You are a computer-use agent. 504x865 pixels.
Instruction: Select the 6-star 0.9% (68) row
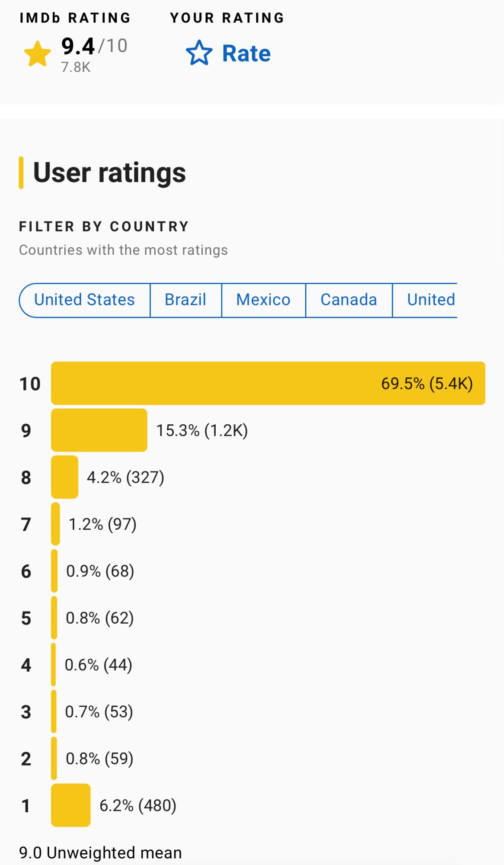tap(100, 571)
